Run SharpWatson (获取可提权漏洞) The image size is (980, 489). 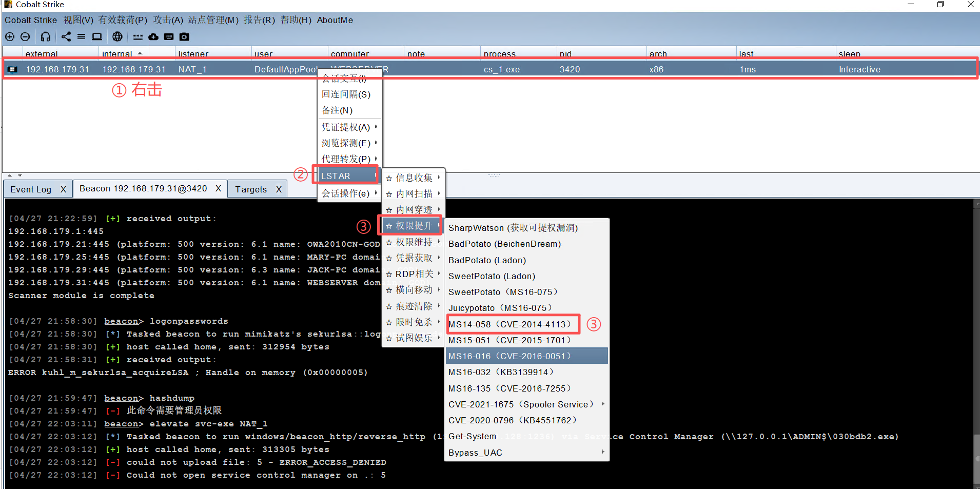click(x=527, y=228)
